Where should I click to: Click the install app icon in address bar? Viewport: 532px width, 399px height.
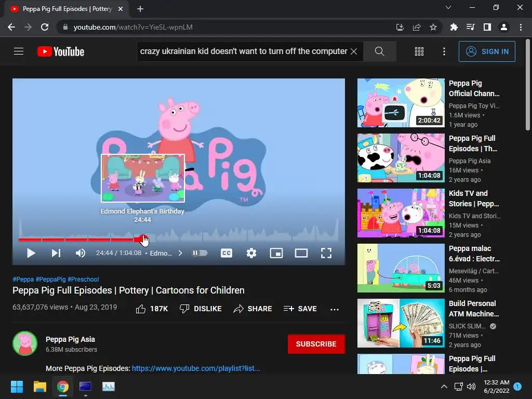tap(400, 27)
